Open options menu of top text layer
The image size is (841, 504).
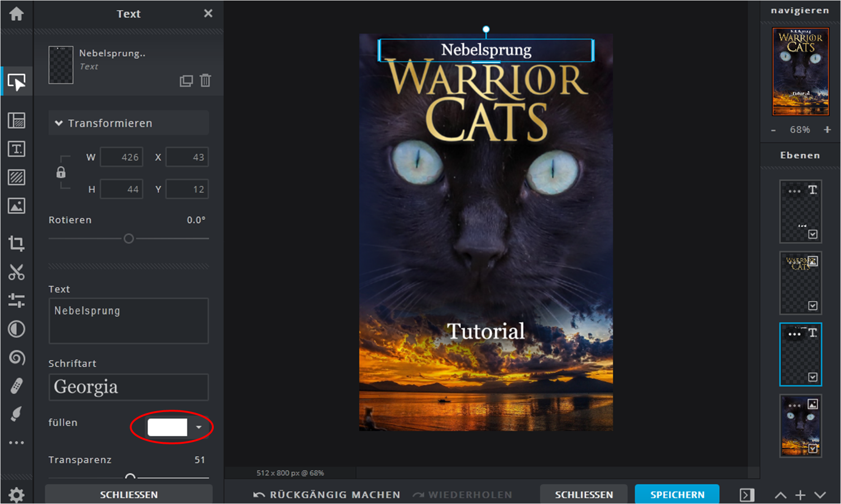tap(794, 191)
